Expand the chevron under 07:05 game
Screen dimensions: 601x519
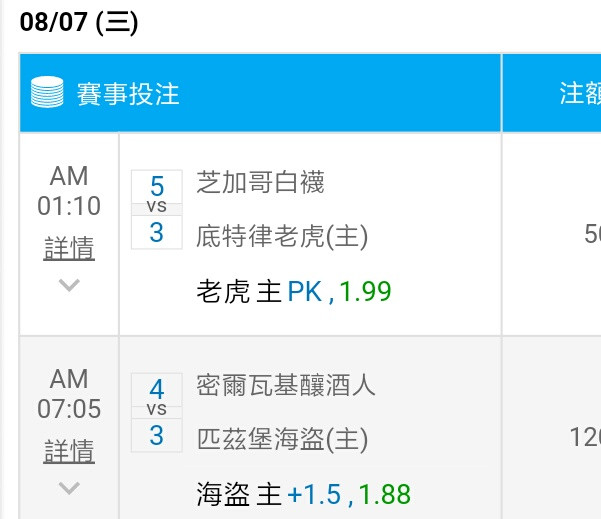pyautogui.click(x=69, y=488)
